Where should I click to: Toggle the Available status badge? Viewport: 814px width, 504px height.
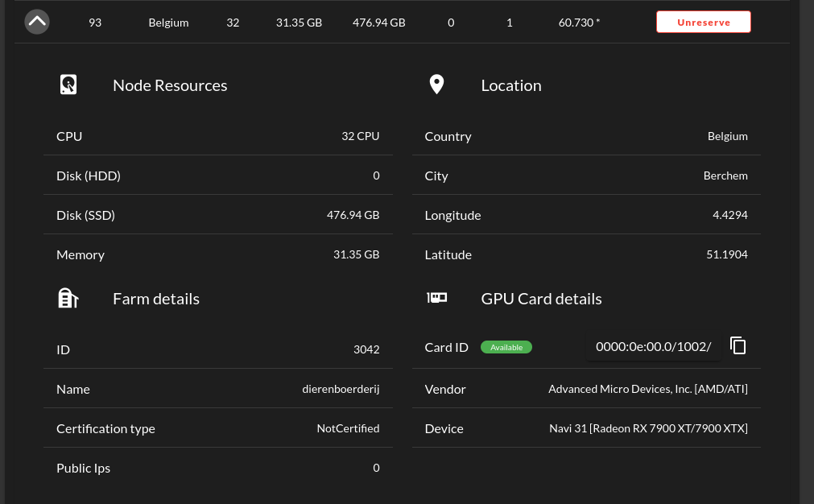click(506, 346)
